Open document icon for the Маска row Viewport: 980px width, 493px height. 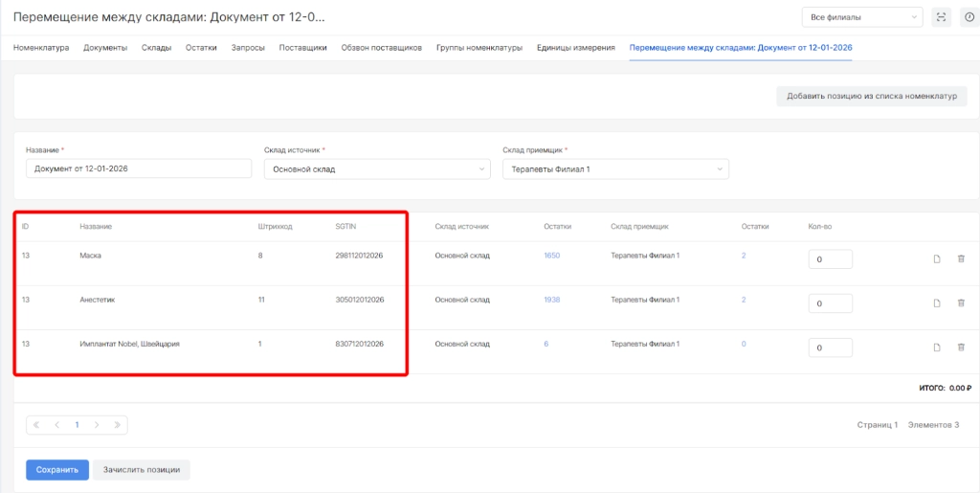pyautogui.click(x=937, y=258)
